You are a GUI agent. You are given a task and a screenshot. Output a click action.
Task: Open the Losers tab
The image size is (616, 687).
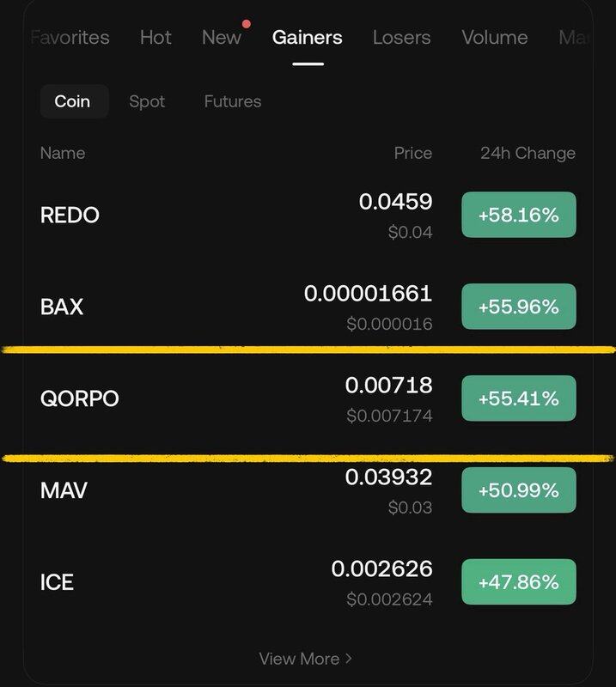[402, 38]
